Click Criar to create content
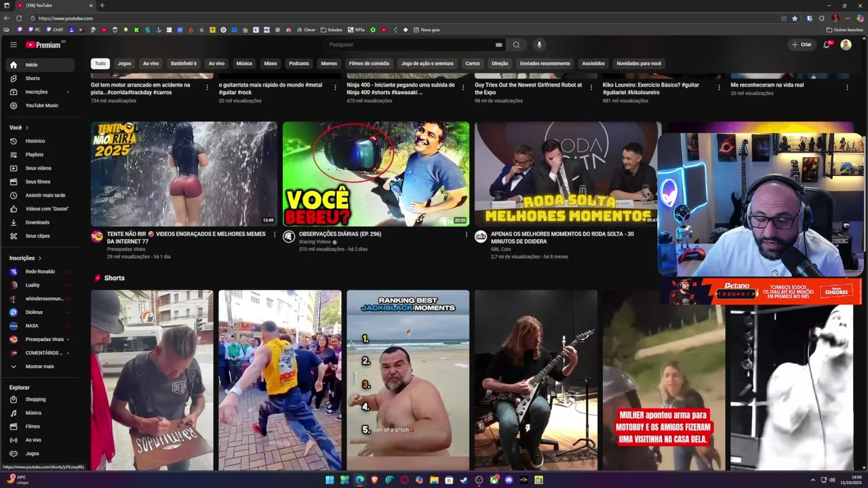This screenshot has height=488, width=868. [x=802, y=45]
